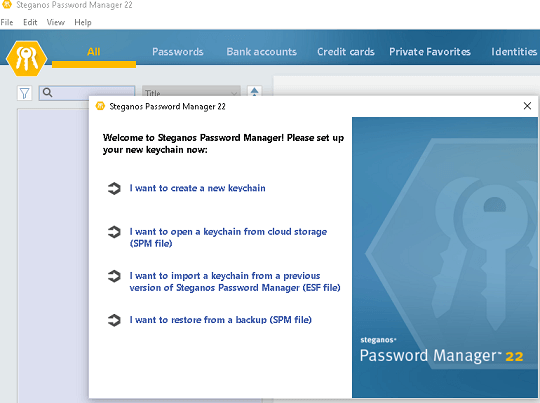
Task: Click the Password Manager 22 banner image
Action: 445,257
